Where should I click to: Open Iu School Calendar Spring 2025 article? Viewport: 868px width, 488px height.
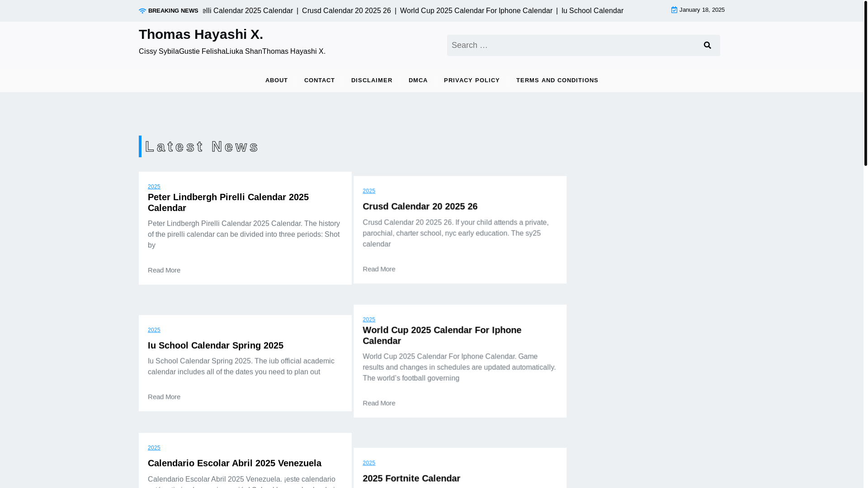[x=216, y=346]
